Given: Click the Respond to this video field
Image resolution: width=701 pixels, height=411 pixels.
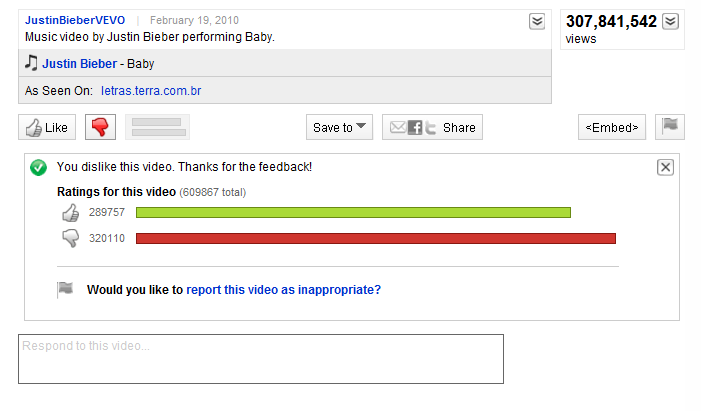Looking at the screenshot, I should click(x=260, y=358).
